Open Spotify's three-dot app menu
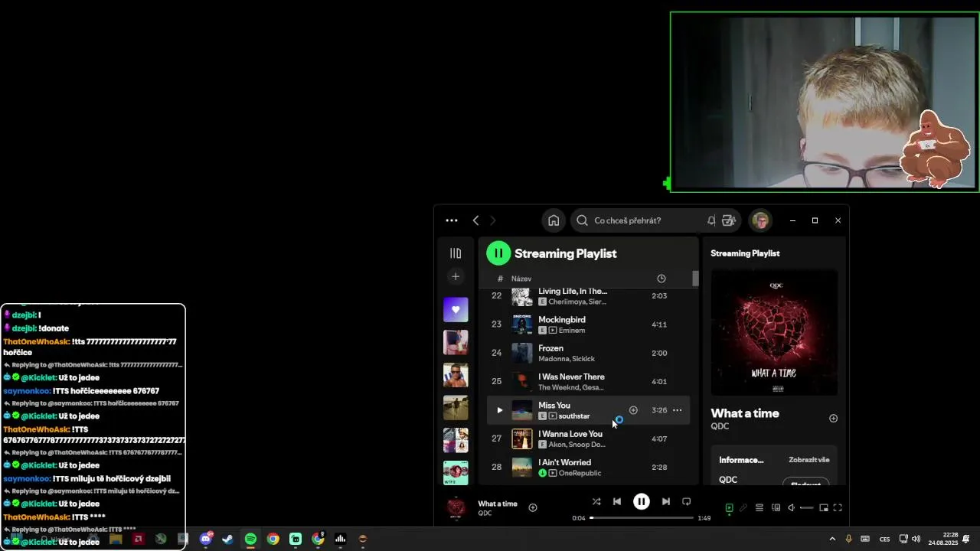Viewport: 980px width, 551px height. (452, 220)
